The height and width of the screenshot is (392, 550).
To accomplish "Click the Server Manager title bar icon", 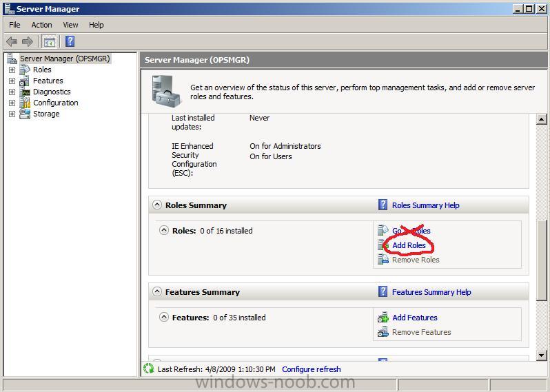I will coord(9,9).
